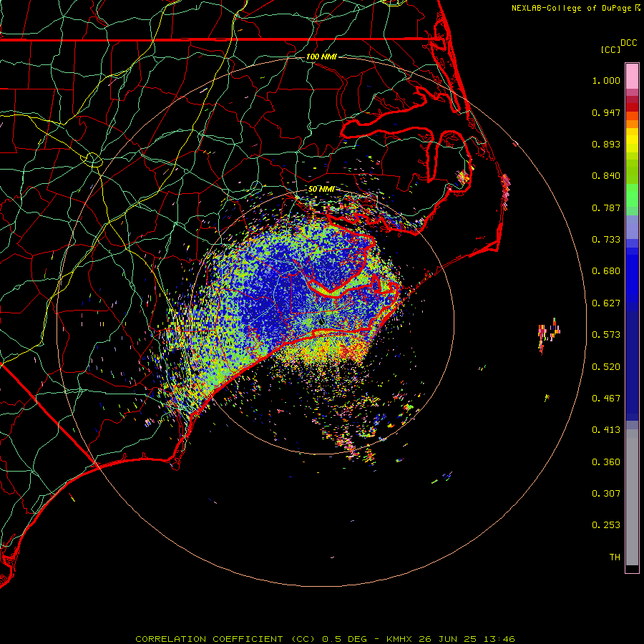Image resolution: width=644 pixels, height=644 pixels.
Task: Click the Correlation Coefficient KMHX caption at bottom
Action: point(325,639)
